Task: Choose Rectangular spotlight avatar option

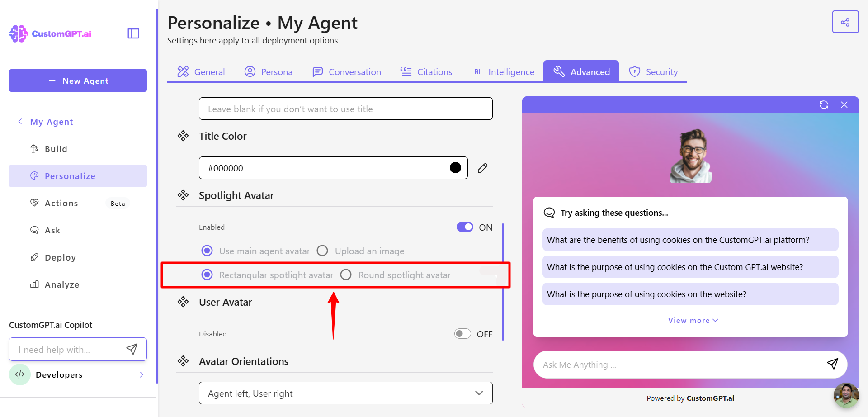Action: pos(207,275)
